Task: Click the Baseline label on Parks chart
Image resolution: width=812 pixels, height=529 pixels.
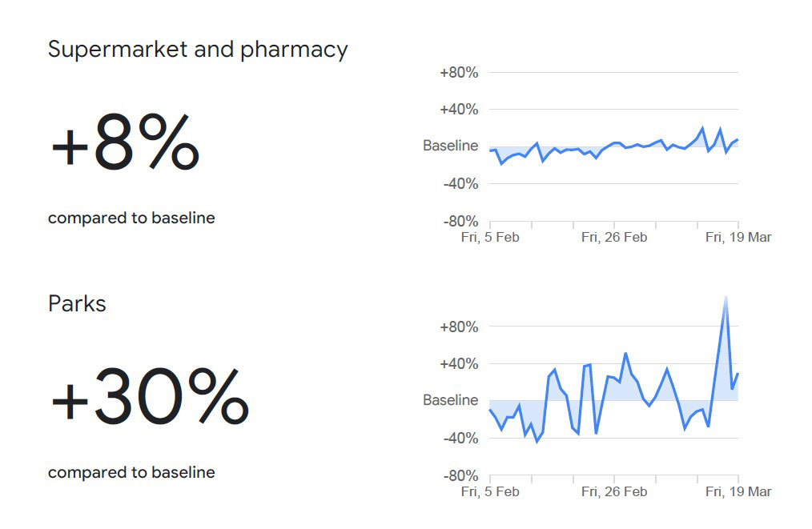Action: coord(450,400)
